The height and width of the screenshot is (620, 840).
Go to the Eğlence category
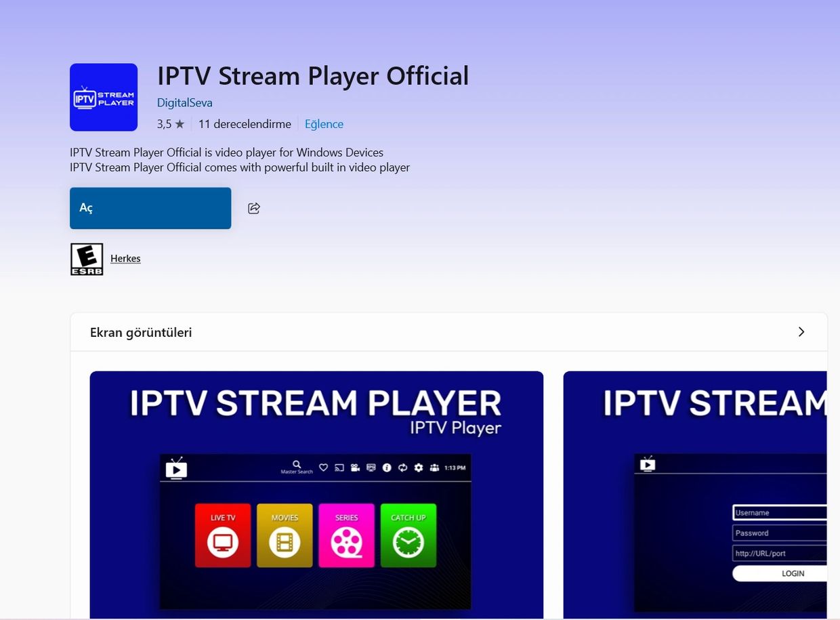click(x=324, y=124)
